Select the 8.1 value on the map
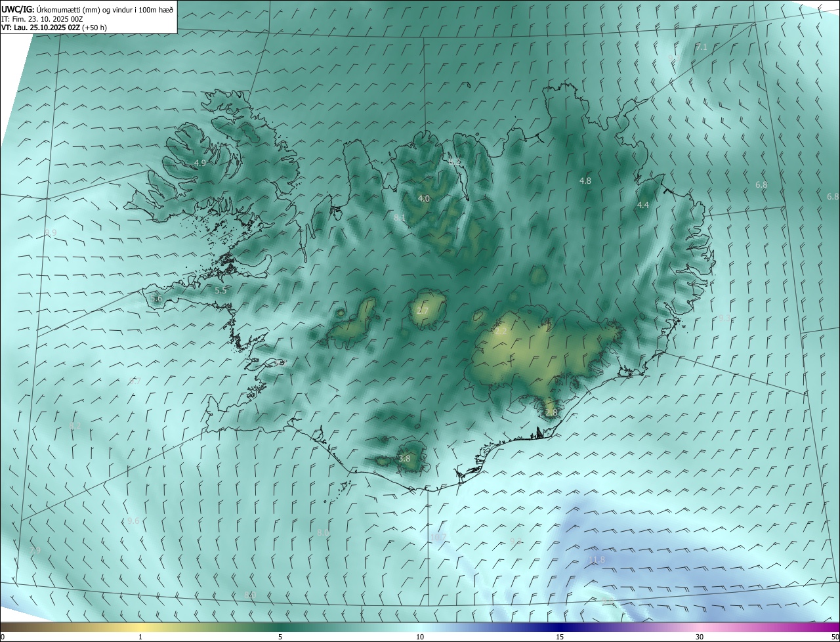Image resolution: width=840 pixels, height=642 pixels. pyautogui.click(x=400, y=217)
